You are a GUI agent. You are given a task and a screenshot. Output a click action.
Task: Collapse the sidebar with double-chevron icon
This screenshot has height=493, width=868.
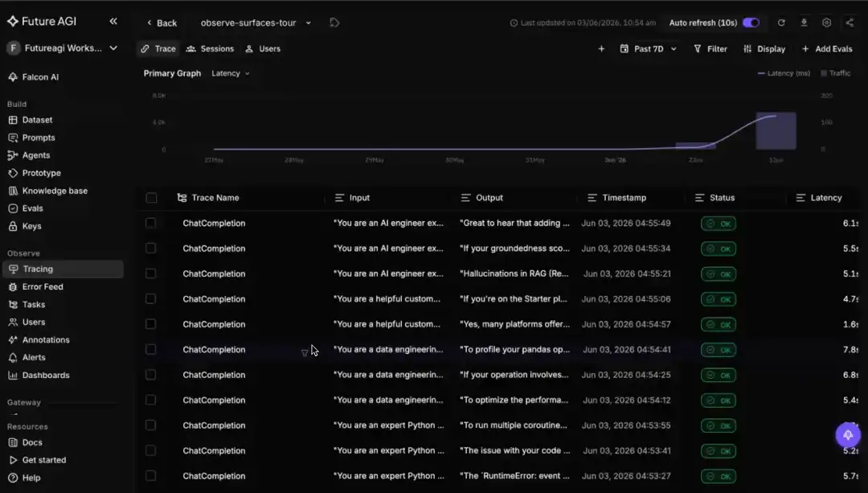[113, 21]
